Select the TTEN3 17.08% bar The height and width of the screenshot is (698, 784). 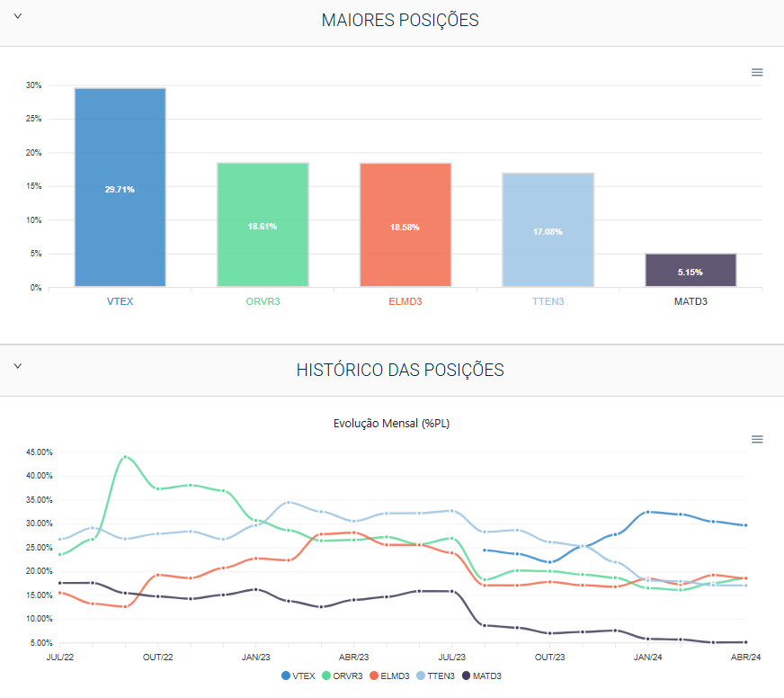click(548, 229)
